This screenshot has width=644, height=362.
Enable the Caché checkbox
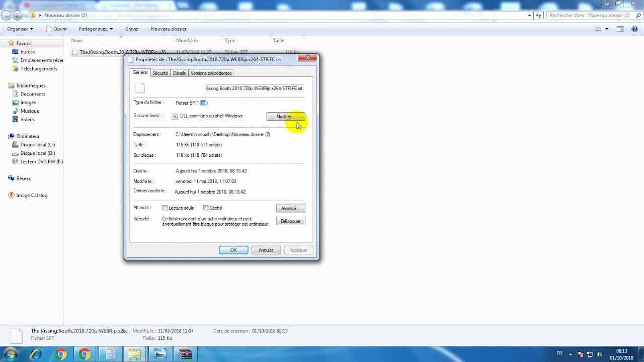coord(206,208)
